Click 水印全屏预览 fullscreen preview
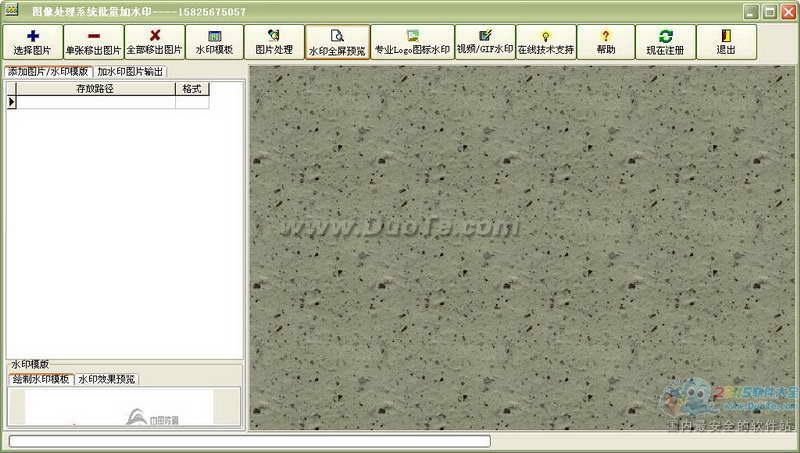The width and height of the screenshot is (800, 453). (x=337, y=42)
